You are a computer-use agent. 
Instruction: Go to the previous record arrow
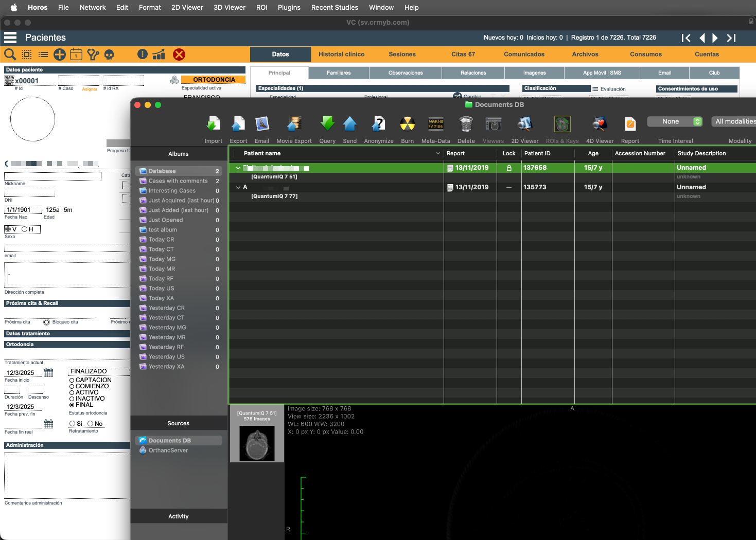coord(702,38)
